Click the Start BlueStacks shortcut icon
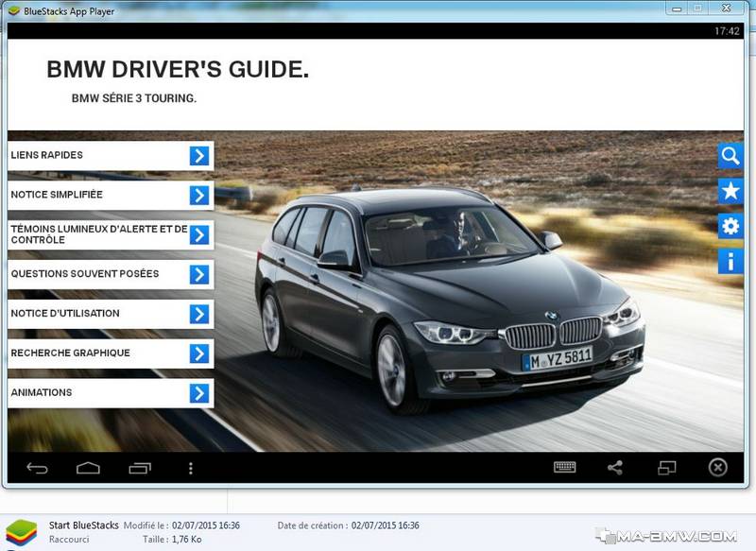 click(x=21, y=533)
